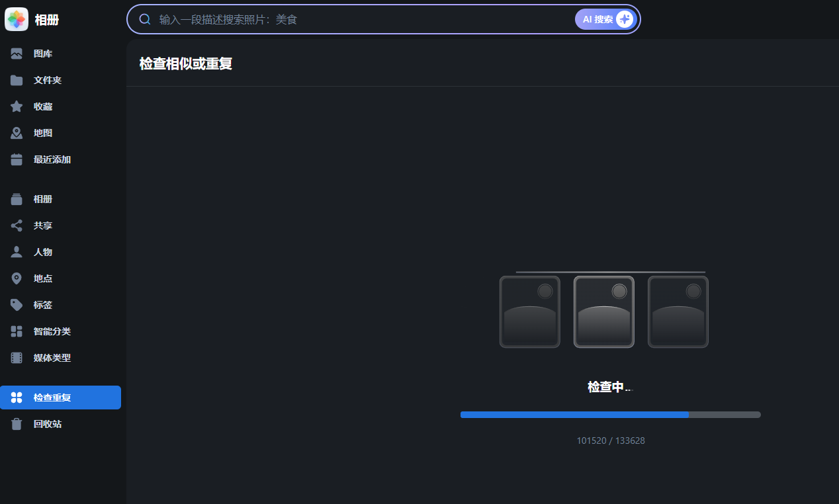Click the 文件夹 folder icon
839x504 pixels.
pos(17,80)
